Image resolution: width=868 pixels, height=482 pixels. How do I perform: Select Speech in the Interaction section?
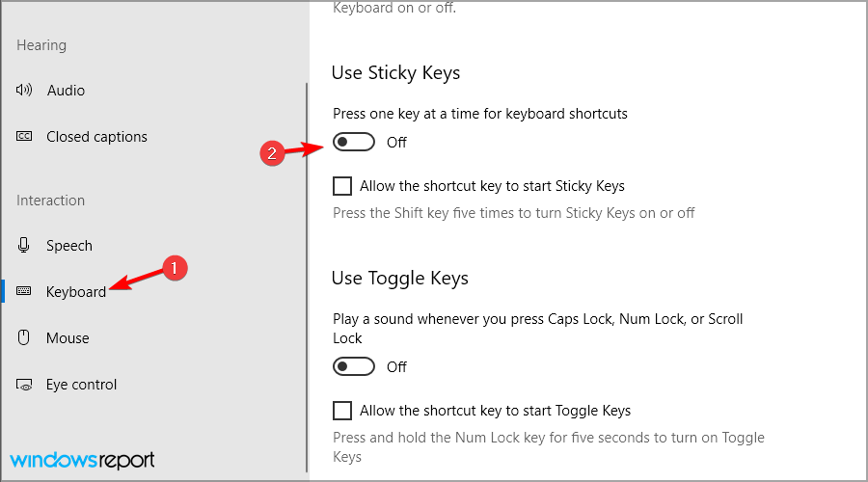click(69, 246)
